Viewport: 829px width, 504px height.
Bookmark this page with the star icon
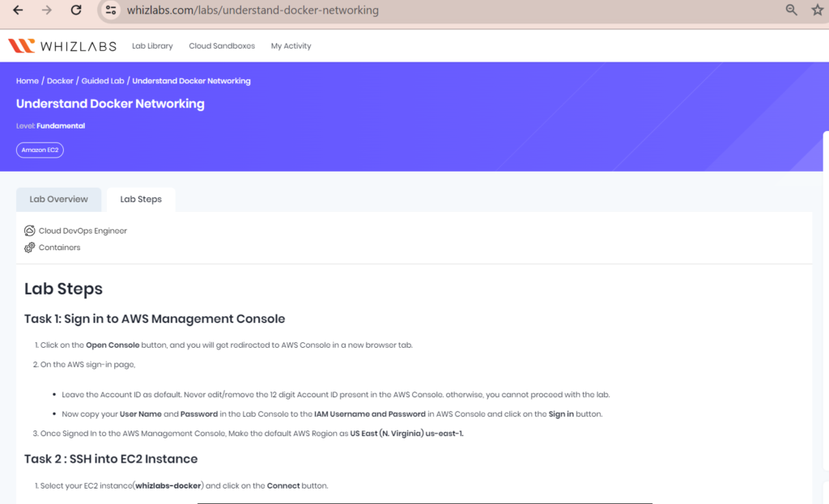pyautogui.click(x=818, y=10)
